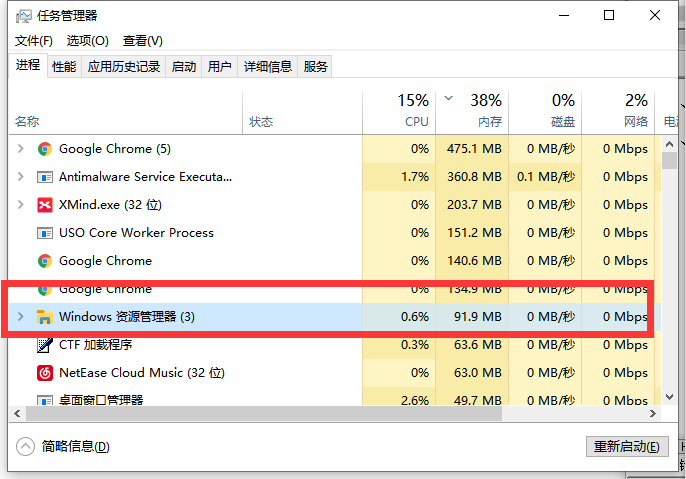The height and width of the screenshot is (479, 686).
Task: Select the USO Core Worker Process icon
Action: click(x=44, y=233)
